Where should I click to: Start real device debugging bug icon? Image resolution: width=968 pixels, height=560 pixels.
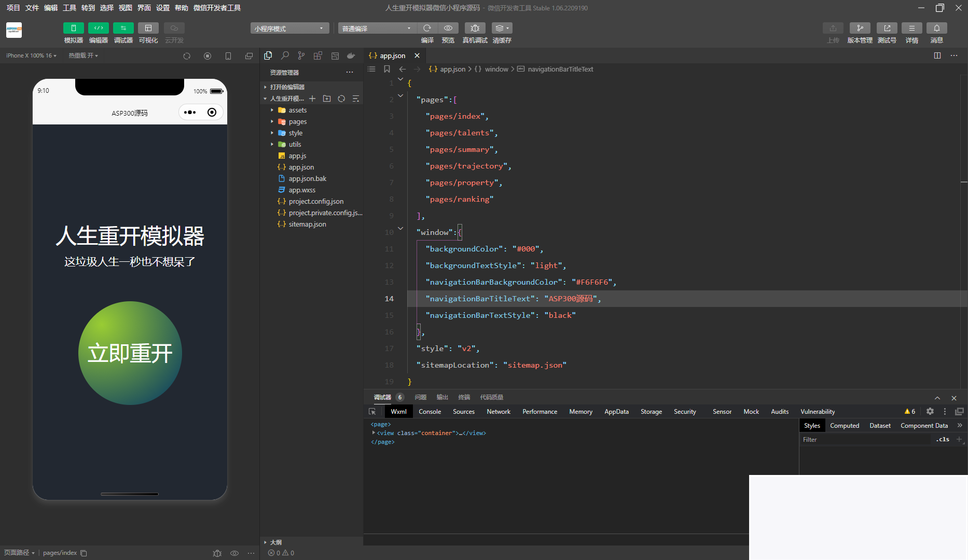[x=475, y=28]
